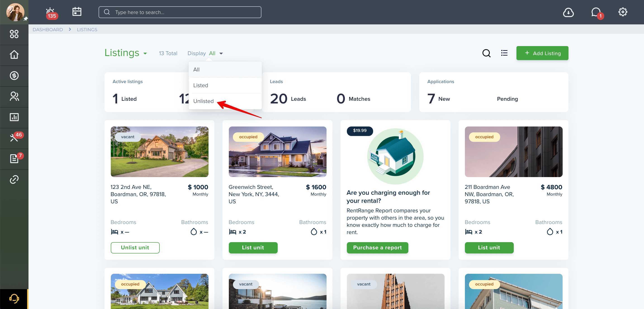Image resolution: width=644 pixels, height=309 pixels.
Task: Click occupied badge on 211 Boardman photo
Action: pos(484,137)
